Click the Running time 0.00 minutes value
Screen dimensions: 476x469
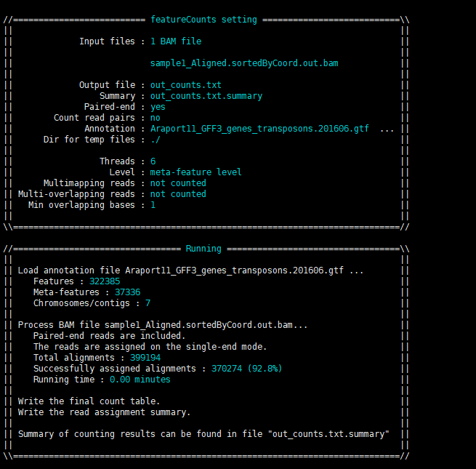click(x=140, y=380)
